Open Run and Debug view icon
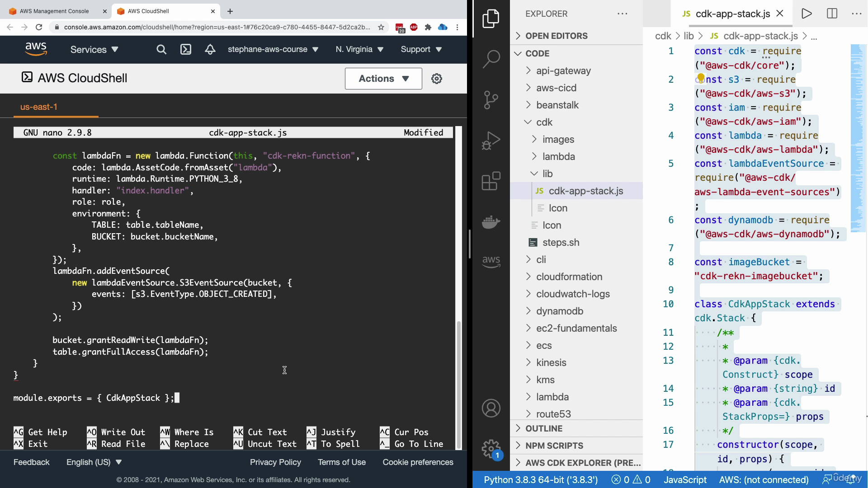This screenshot has height=488, width=868. [x=491, y=141]
